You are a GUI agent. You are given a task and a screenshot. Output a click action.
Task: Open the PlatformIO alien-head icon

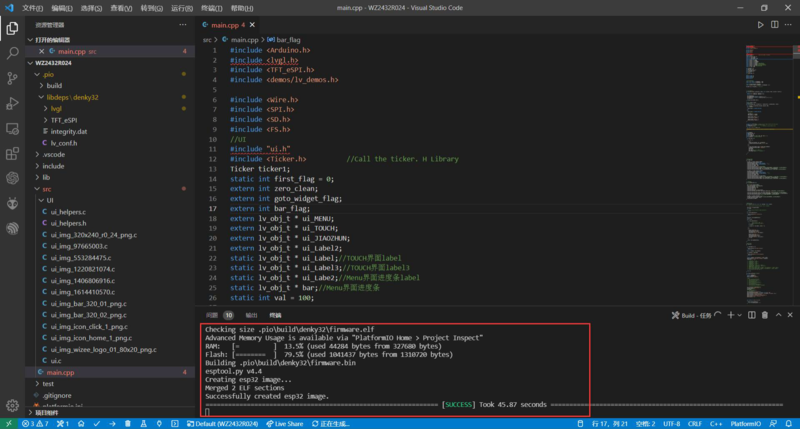point(12,203)
